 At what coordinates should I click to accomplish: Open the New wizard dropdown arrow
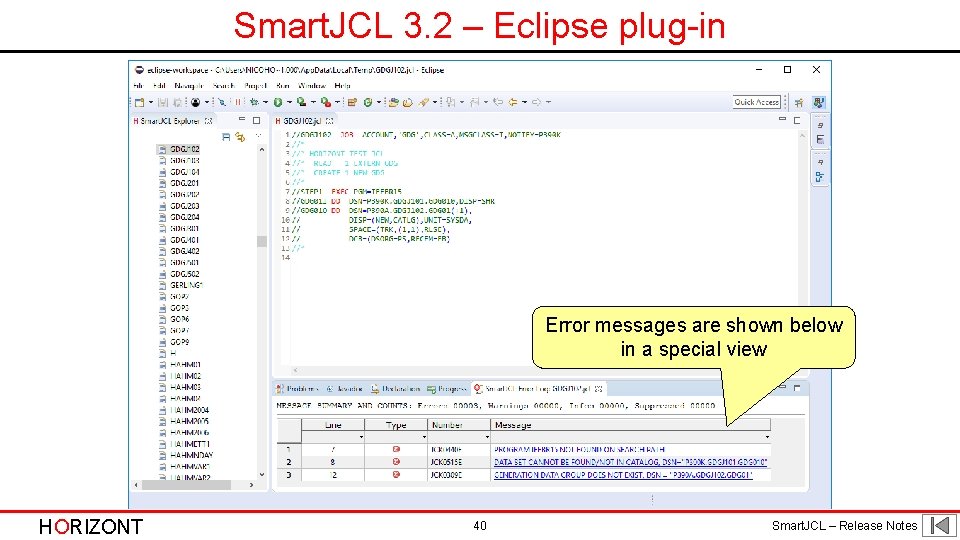(151, 102)
